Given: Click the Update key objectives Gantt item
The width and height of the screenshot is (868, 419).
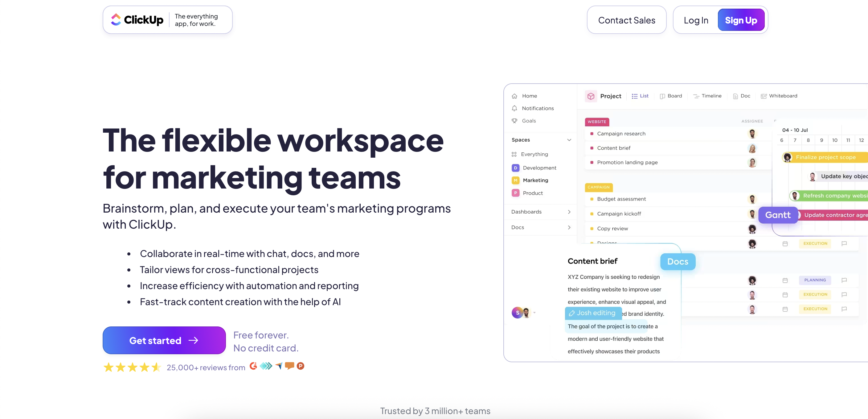Looking at the screenshot, I should point(838,176).
